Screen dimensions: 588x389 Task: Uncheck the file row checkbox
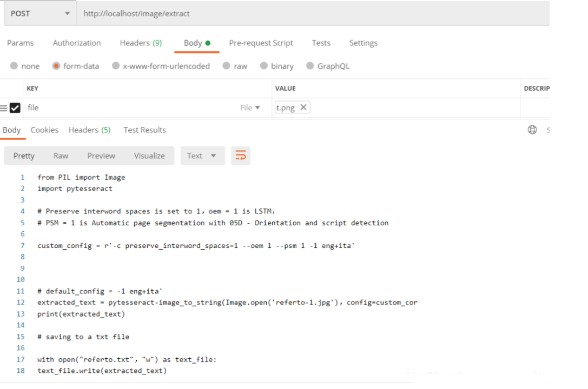(15, 108)
